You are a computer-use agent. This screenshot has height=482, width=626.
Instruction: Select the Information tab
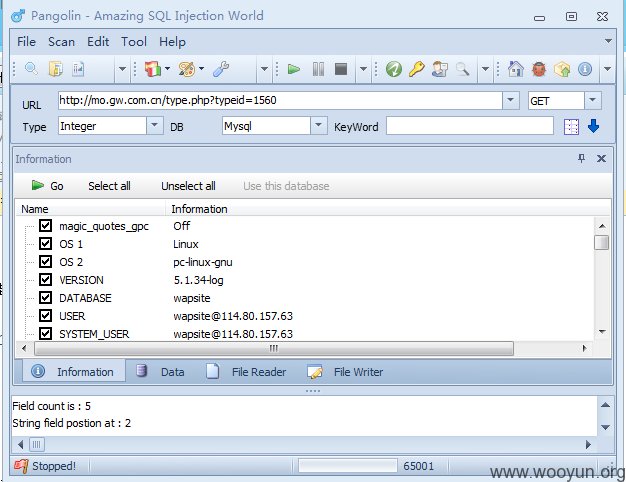(x=73, y=372)
